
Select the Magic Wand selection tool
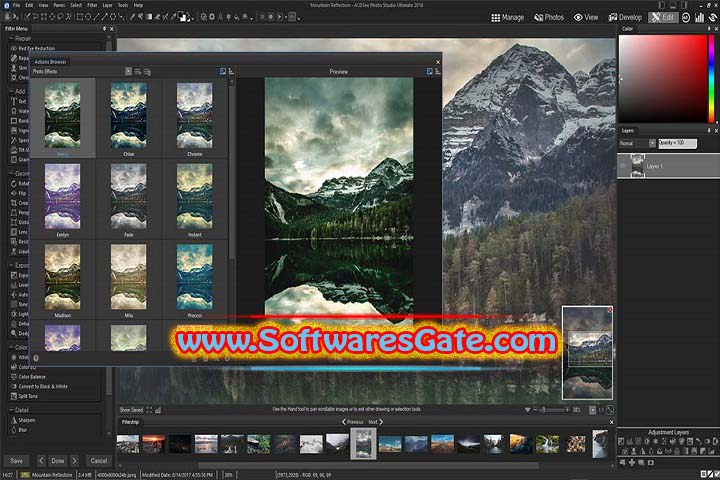[x=68, y=17]
